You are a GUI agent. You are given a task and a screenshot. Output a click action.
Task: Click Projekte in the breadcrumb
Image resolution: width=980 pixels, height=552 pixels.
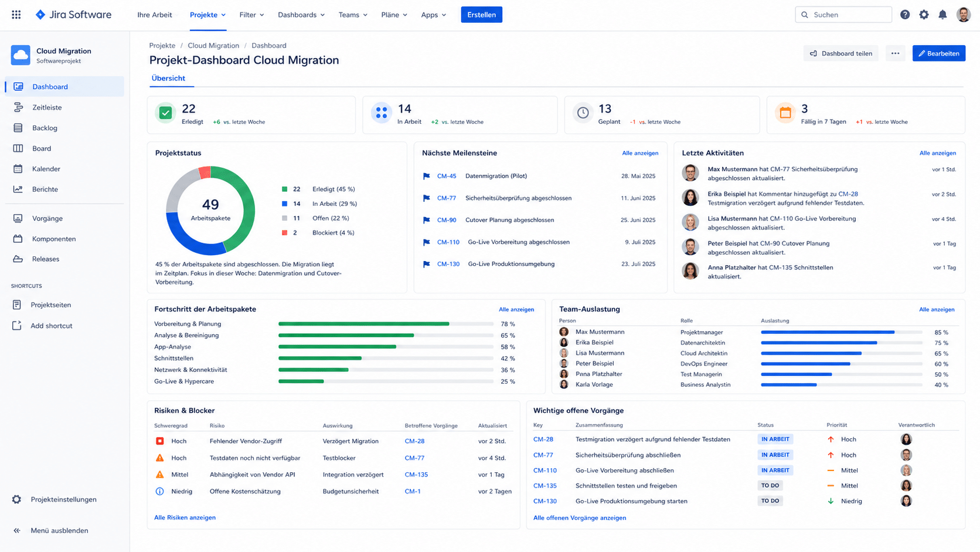pos(162,45)
